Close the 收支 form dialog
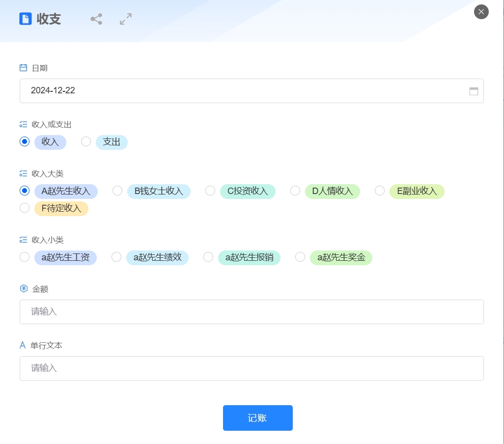 click(481, 12)
